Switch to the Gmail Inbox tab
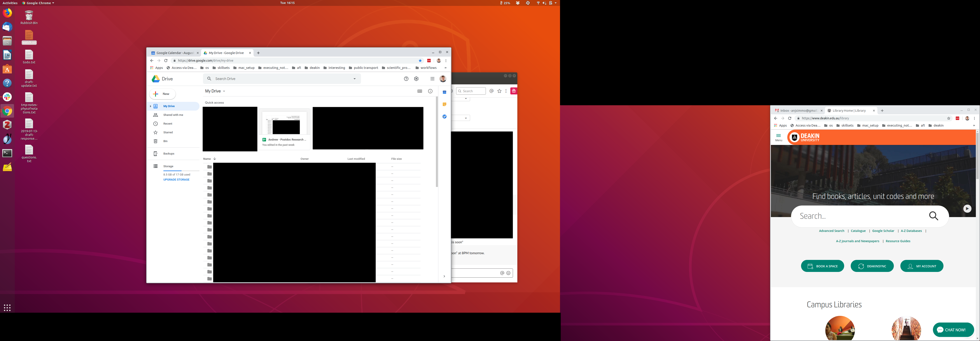This screenshot has height=341, width=980. [x=798, y=111]
